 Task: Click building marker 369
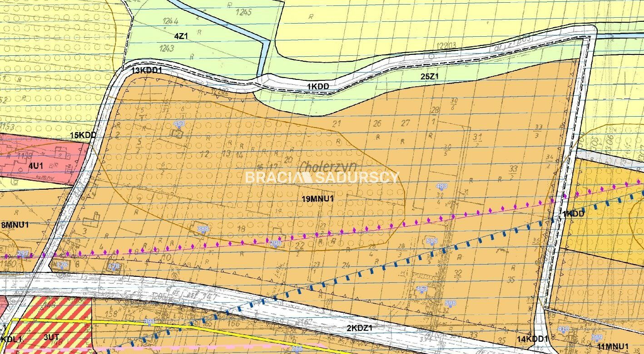pyautogui.click(x=597, y=337)
